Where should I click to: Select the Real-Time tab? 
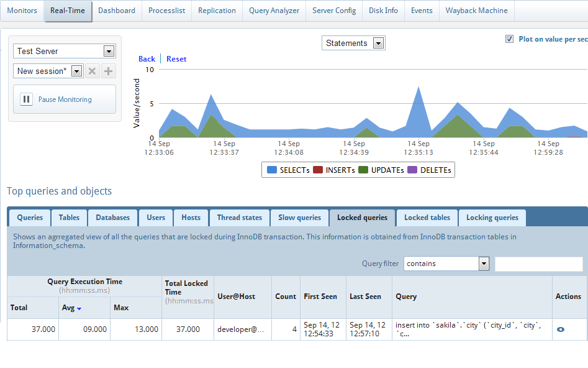(x=68, y=11)
